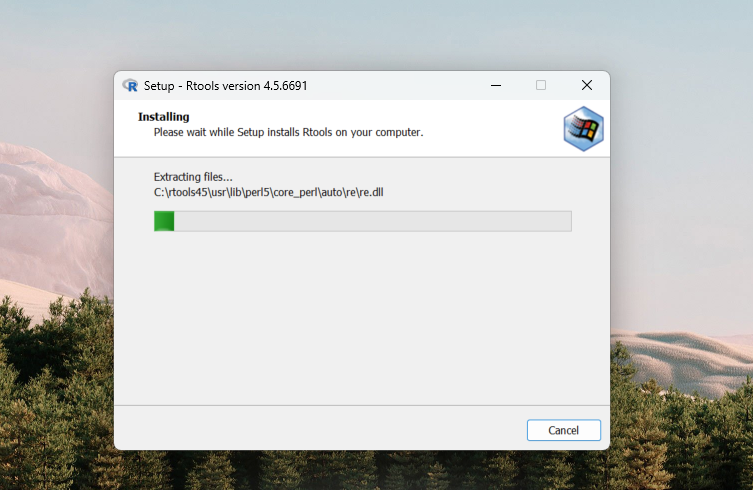The image size is (753, 490).
Task: Click the re.dll file path being extracted
Action: pos(268,191)
